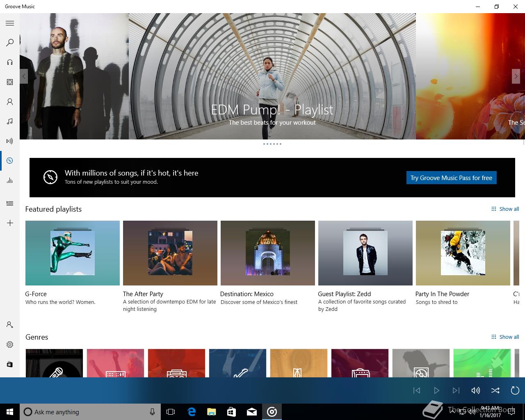Open the keyboard genre tile
This screenshot has width=525, height=420.
coord(115,363)
